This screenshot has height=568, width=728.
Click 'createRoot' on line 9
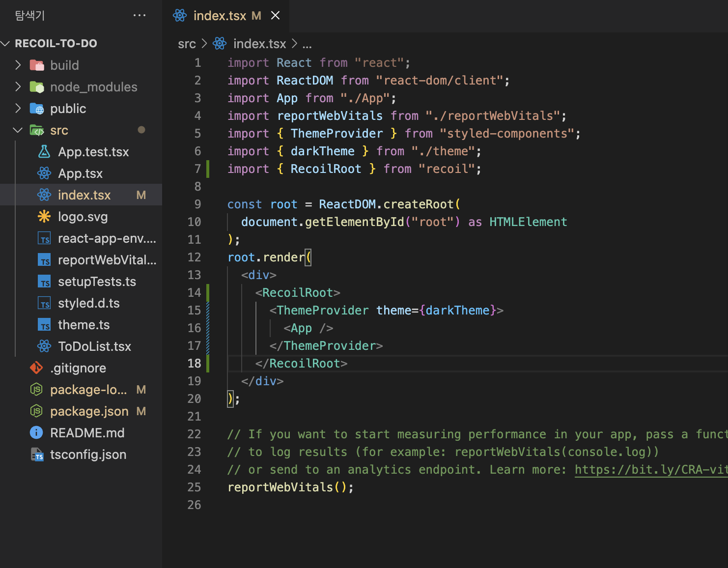pos(419,204)
